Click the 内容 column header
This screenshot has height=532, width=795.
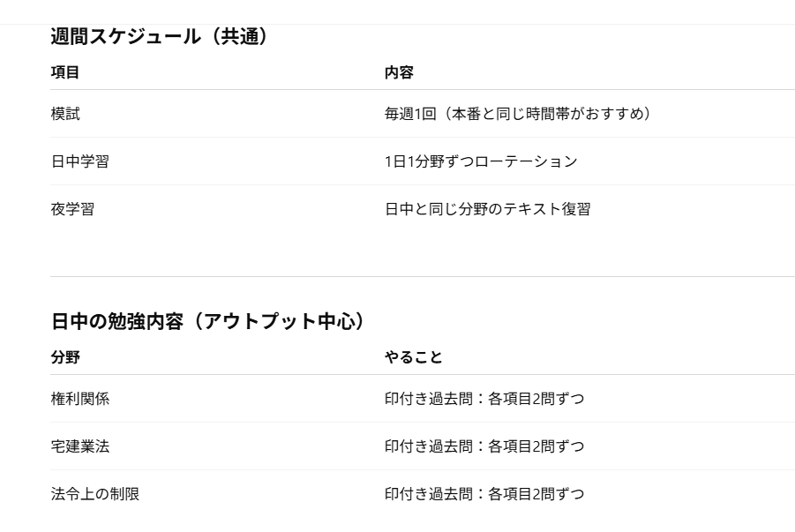coord(399,72)
